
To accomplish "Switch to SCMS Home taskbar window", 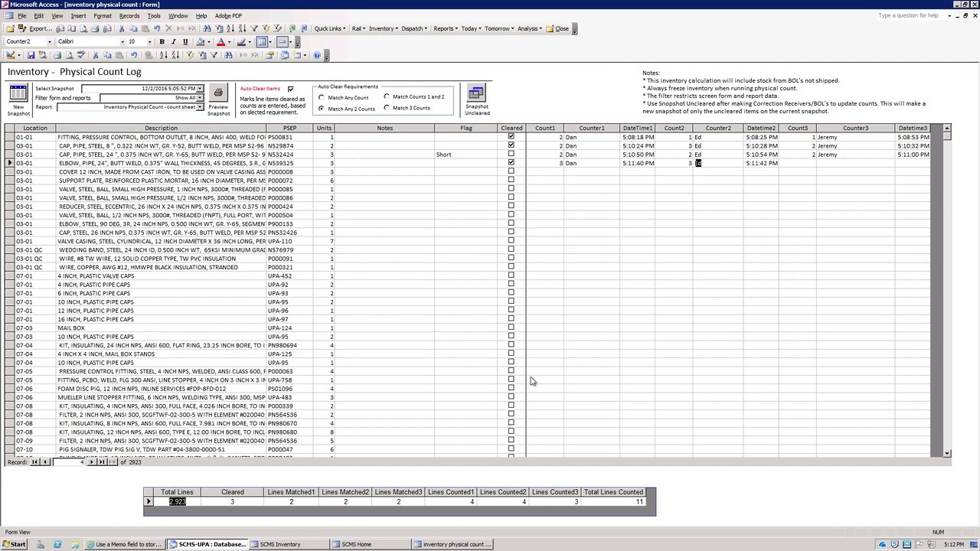I will (369, 544).
